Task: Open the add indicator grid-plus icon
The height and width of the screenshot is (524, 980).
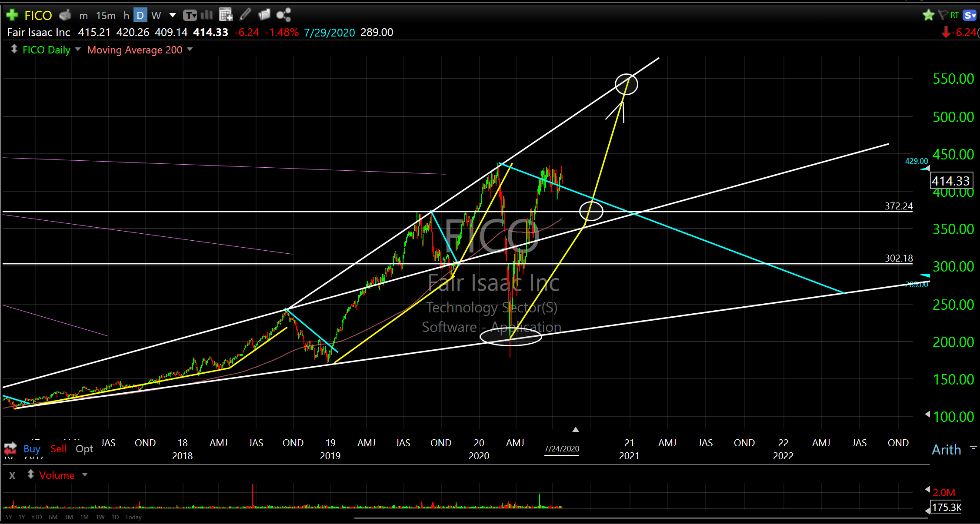Action: point(226,15)
